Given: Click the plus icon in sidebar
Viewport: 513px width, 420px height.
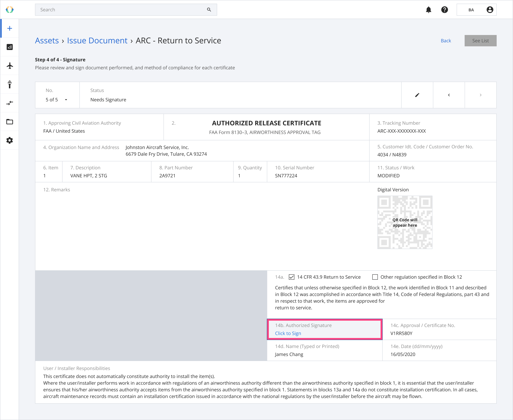Looking at the screenshot, I should click(10, 28).
